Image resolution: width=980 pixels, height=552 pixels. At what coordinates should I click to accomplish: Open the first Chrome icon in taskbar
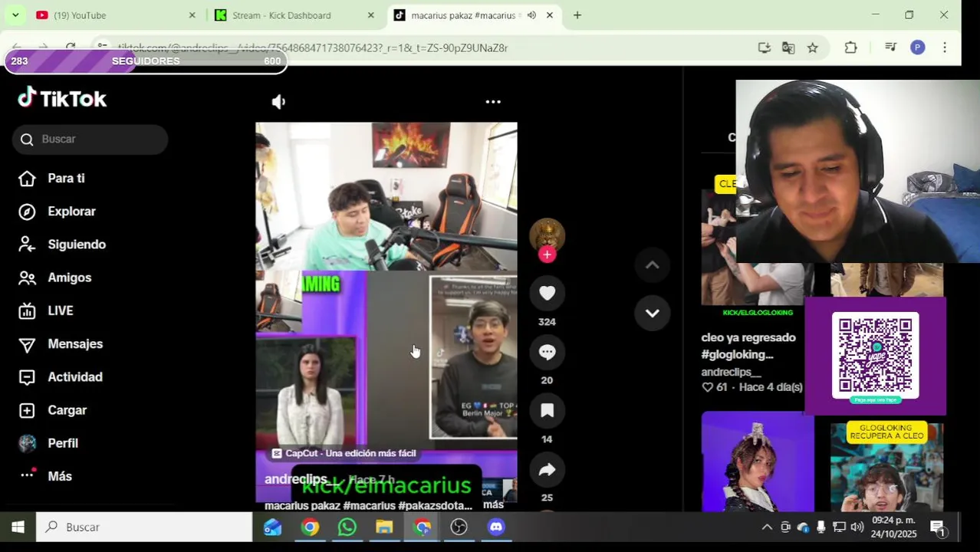pyautogui.click(x=310, y=527)
